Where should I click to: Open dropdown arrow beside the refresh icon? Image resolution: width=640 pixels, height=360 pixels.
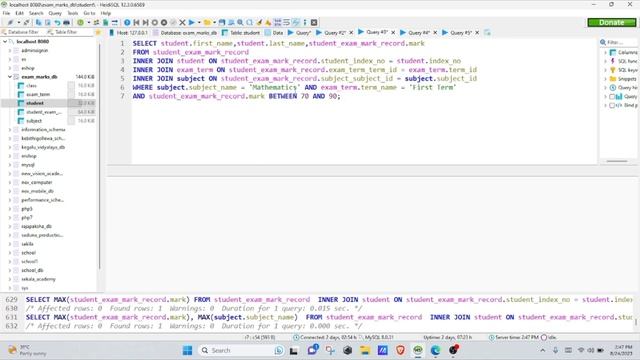(88, 22)
